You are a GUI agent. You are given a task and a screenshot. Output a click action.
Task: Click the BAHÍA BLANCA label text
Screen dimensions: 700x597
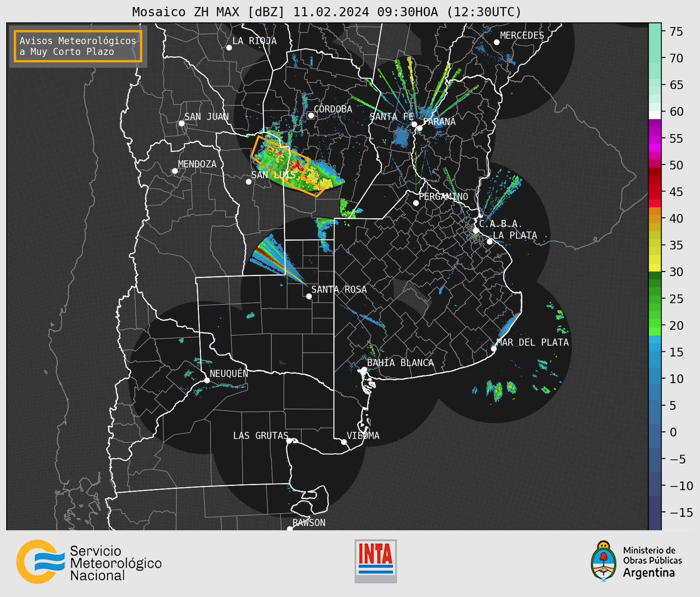coord(400,362)
